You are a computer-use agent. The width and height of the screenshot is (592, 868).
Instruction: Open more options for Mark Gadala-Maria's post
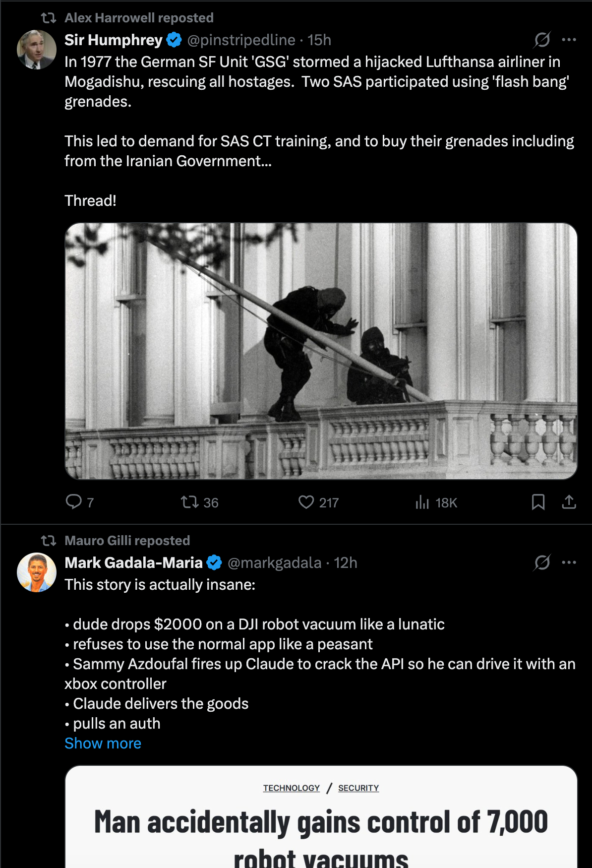[569, 562]
